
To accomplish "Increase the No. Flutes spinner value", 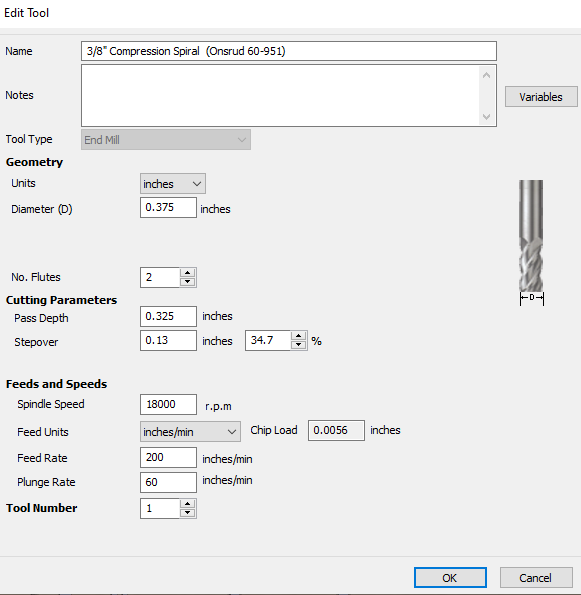I will pos(187,273).
